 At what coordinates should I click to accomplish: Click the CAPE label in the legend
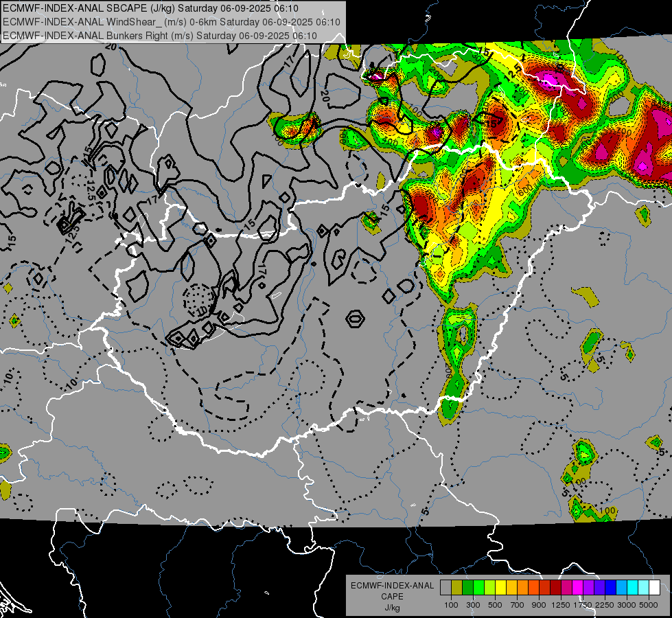392,597
